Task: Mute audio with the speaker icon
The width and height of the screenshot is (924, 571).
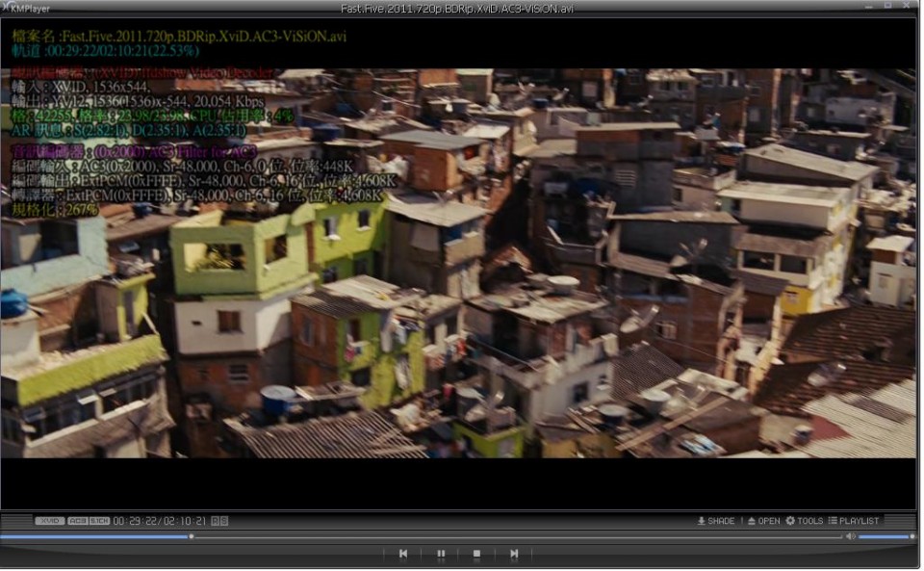Action: (850, 536)
